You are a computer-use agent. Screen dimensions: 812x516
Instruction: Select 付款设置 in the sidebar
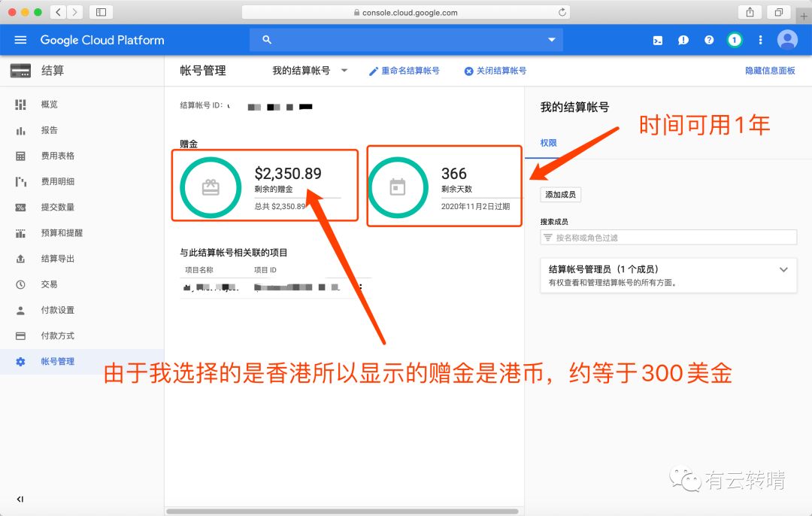[57, 310]
